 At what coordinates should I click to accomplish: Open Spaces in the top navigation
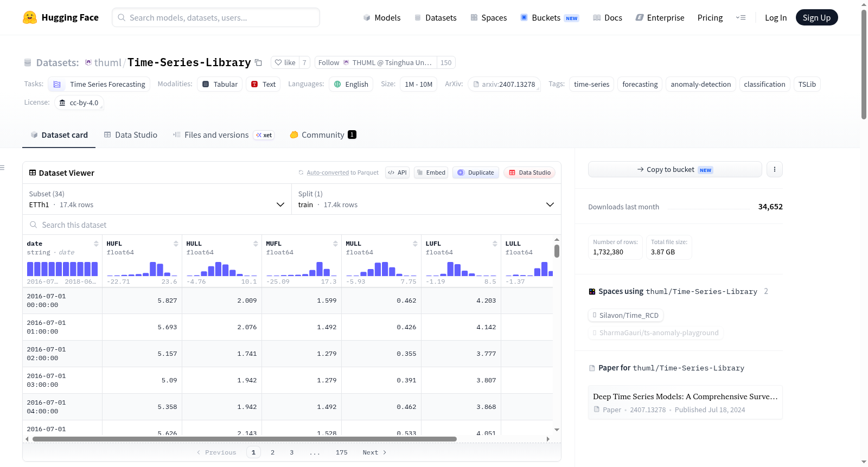489,18
